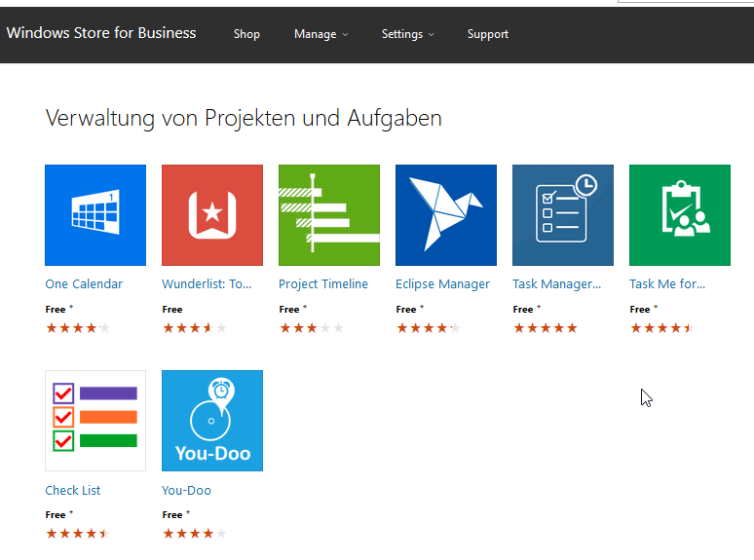Open the Support page
The height and width of the screenshot is (560, 754).
click(488, 34)
